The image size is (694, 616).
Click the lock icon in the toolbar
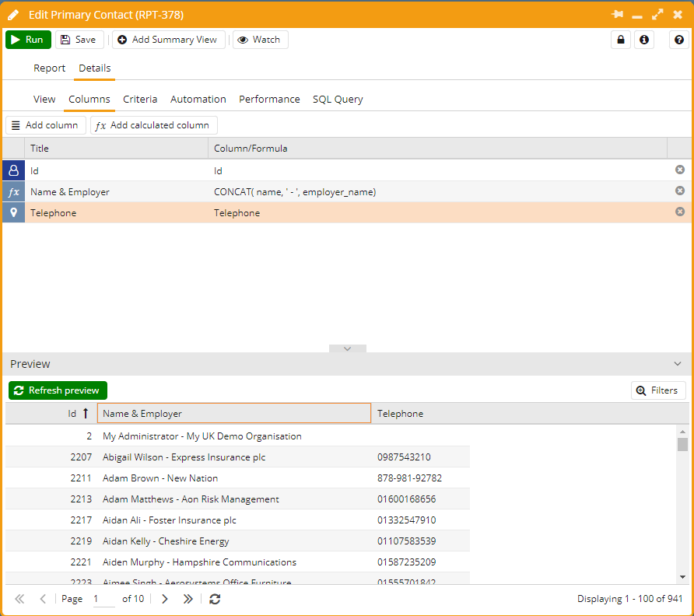click(x=620, y=40)
